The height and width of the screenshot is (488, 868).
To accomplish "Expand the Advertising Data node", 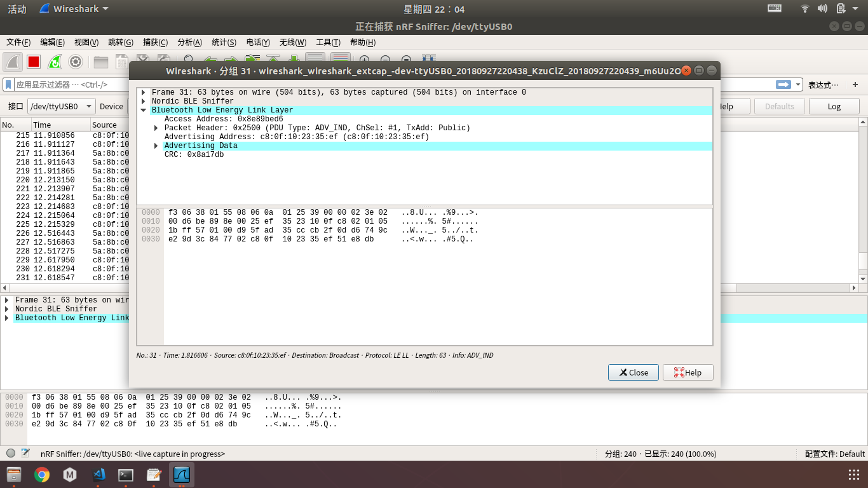I will point(156,146).
